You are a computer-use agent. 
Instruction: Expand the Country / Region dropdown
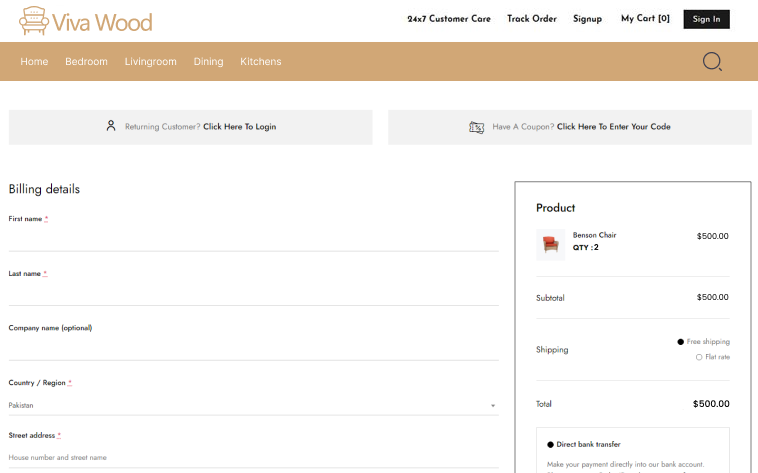(252, 405)
